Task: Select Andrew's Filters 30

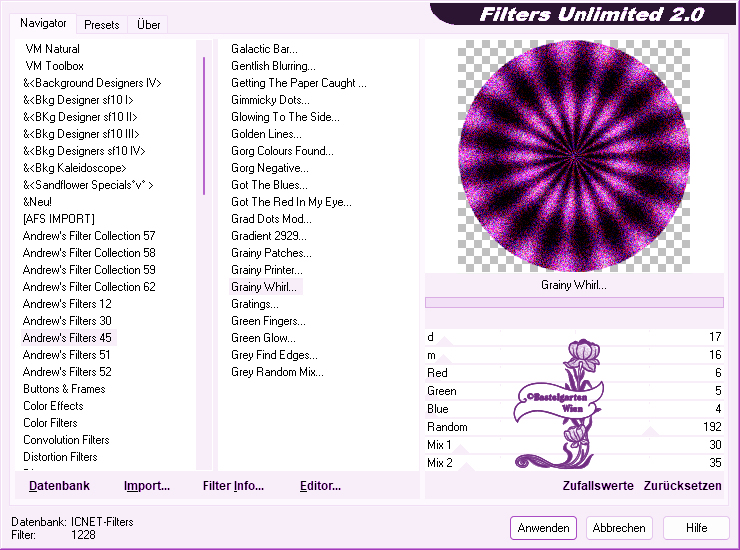Action: (x=67, y=321)
